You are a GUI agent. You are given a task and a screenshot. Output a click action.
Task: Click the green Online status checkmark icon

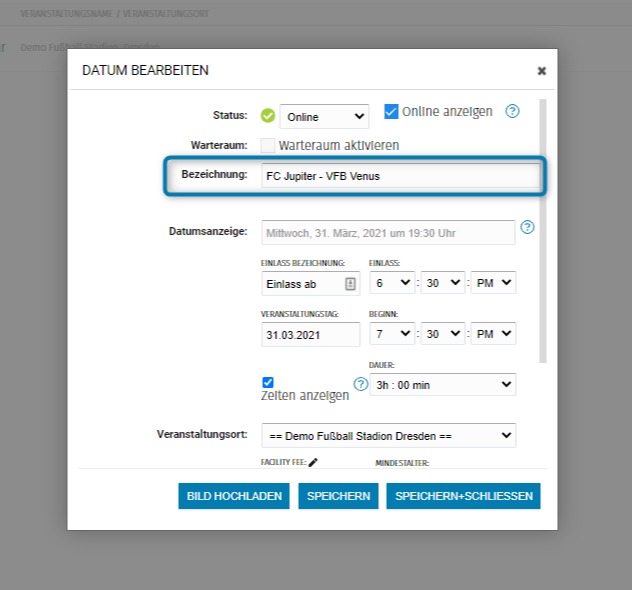click(x=267, y=116)
